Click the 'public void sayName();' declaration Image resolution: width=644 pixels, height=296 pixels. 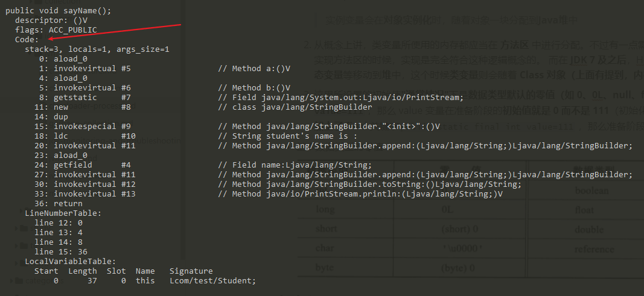click(59, 11)
